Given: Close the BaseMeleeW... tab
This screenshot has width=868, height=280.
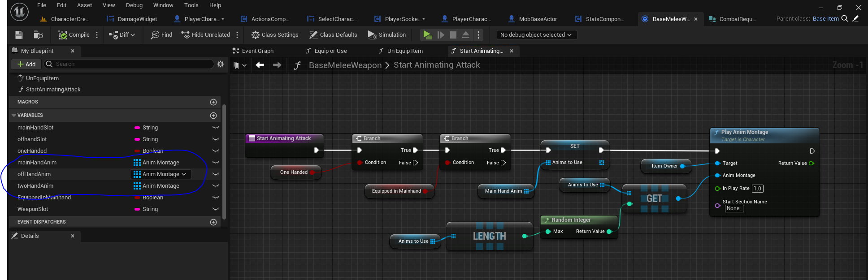Looking at the screenshot, I should pyautogui.click(x=696, y=19).
